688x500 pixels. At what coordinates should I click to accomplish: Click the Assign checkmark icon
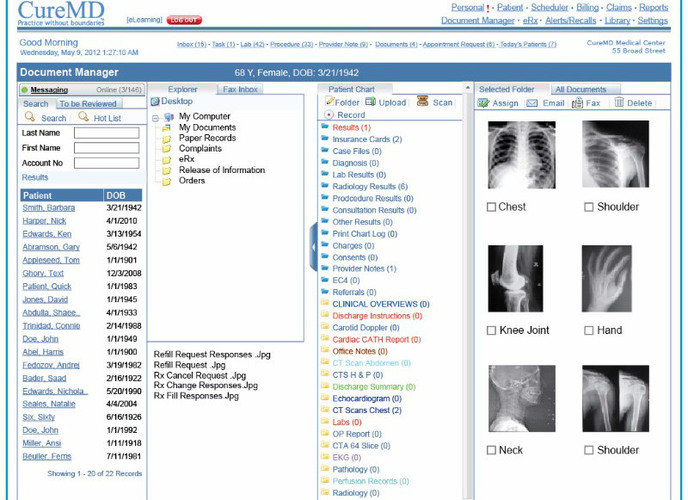click(484, 103)
